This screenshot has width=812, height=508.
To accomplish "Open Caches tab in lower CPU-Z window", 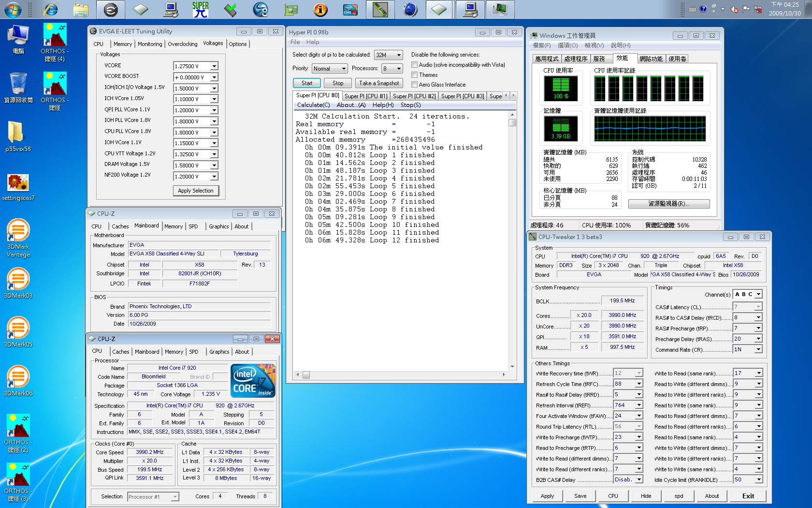I will [x=121, y=352].
